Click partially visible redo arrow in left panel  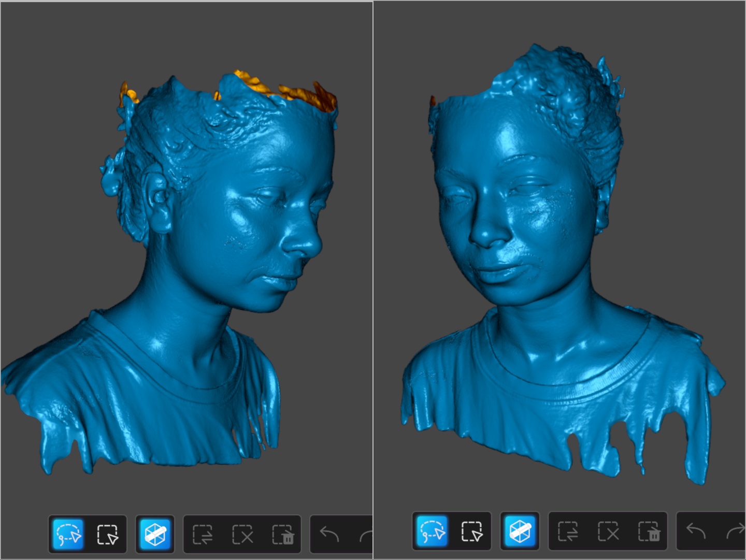367,534
